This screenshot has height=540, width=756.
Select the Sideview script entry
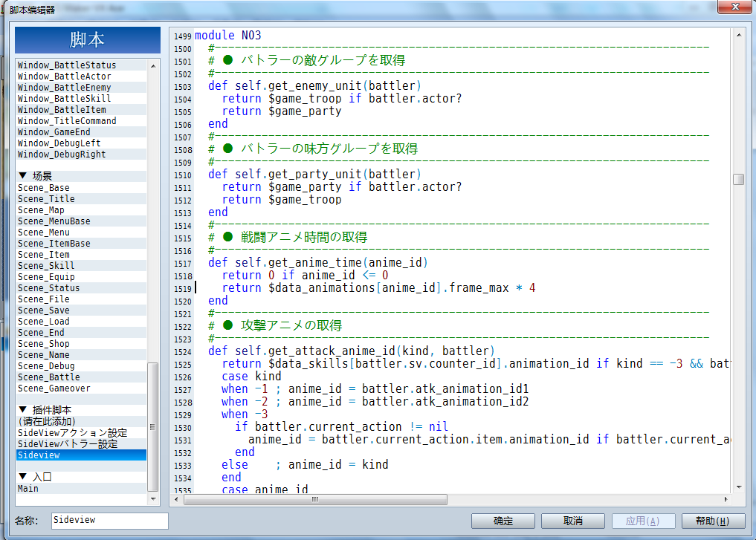82,455
